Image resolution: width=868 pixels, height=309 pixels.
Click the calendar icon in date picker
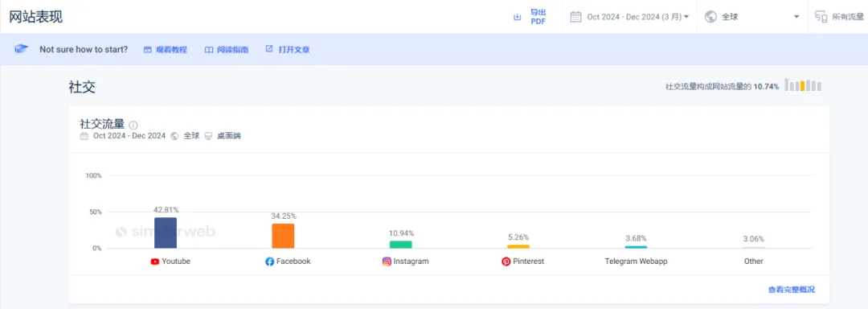(575, 17)
